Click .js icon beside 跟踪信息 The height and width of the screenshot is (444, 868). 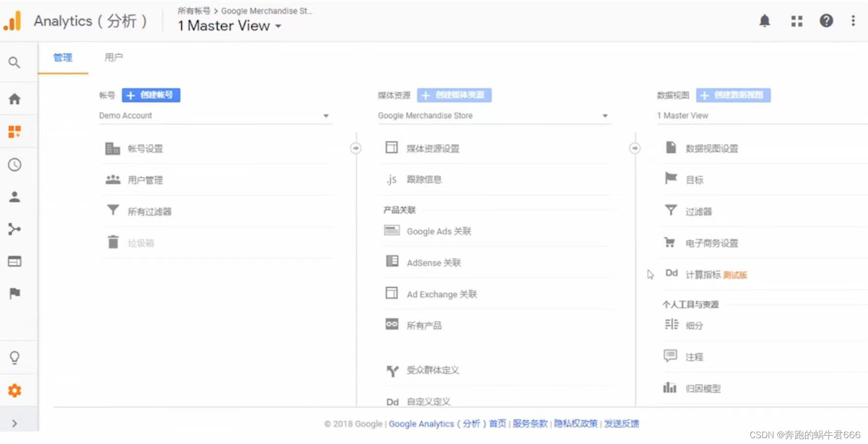coord(392,180)
